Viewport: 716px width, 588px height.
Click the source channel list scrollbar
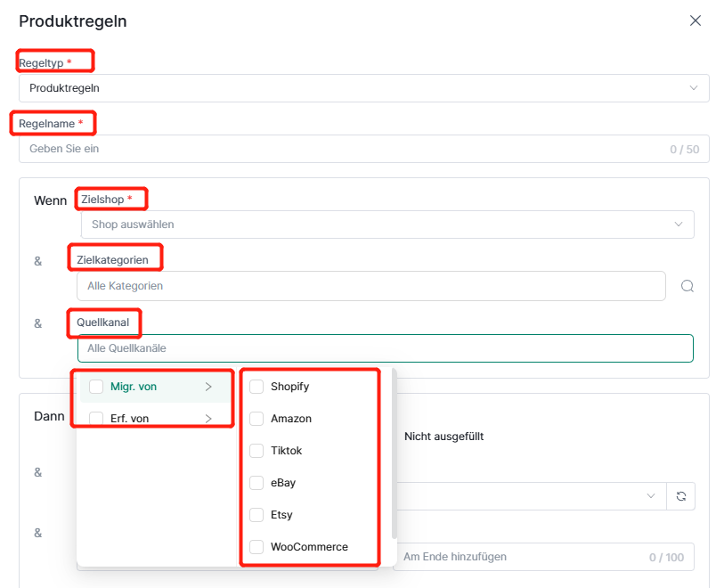click(x=395, y=454)
